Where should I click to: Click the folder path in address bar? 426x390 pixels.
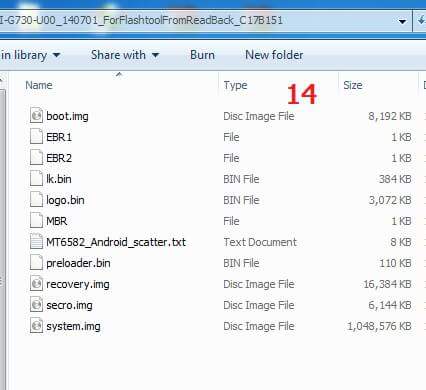[x=141, y=20]
